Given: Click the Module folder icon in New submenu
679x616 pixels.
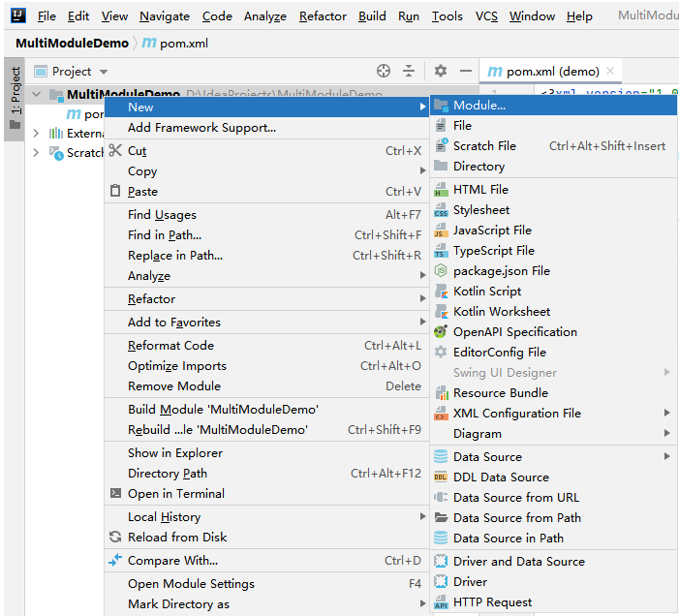Looking at the screenshot, I should [441, 106].
